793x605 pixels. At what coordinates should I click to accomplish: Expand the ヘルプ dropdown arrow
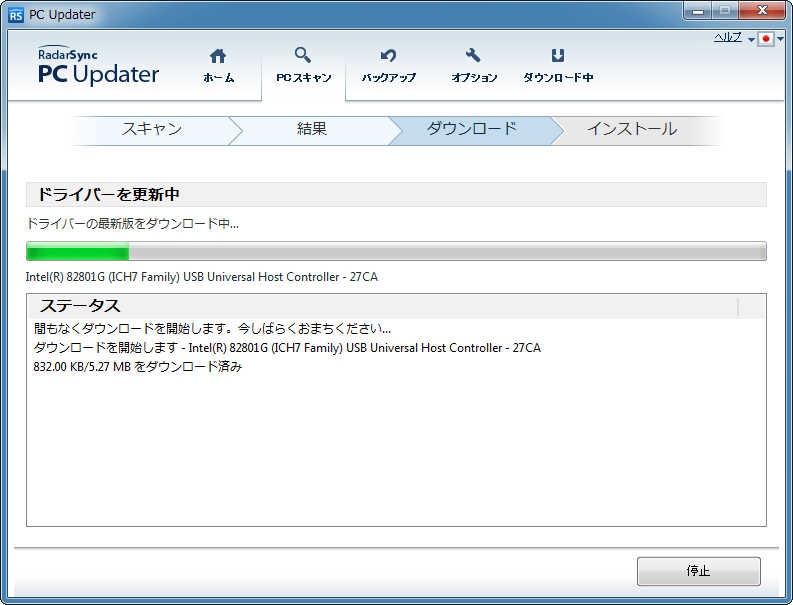[751, 39]
